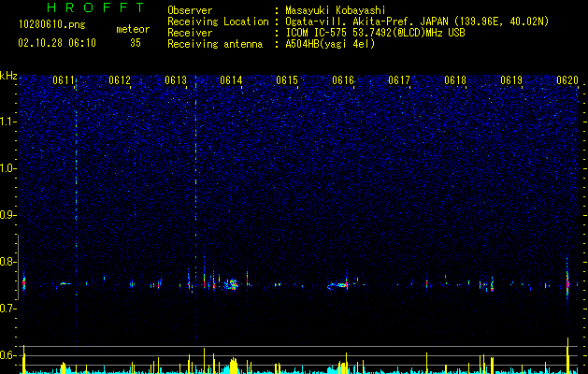Click the strong echo below the 0620 marker
Image resolution: width=588 pixels, height=374 pixels.
pyautogui.click(x=567, y=281)
